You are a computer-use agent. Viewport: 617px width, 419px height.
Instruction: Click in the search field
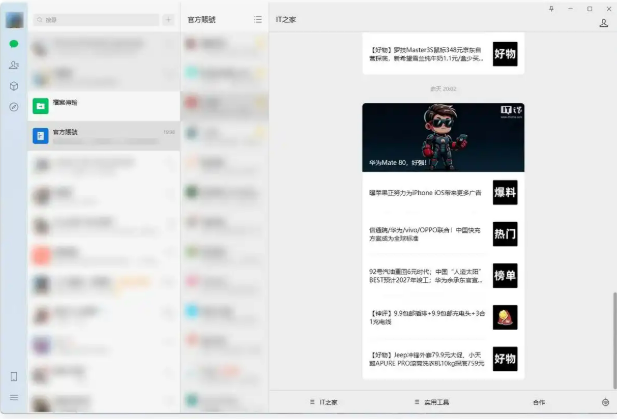tap(96, 20)
